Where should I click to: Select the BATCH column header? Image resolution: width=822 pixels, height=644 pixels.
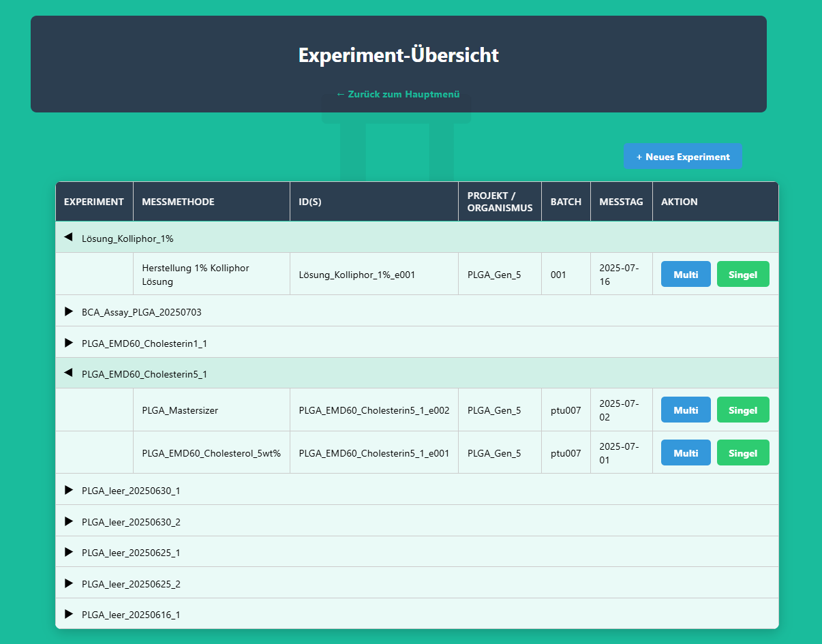click(566, 201)
